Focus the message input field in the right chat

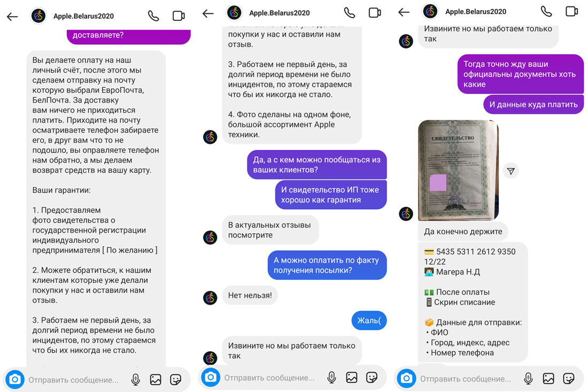pyautogui.click(x=466, y=379)
